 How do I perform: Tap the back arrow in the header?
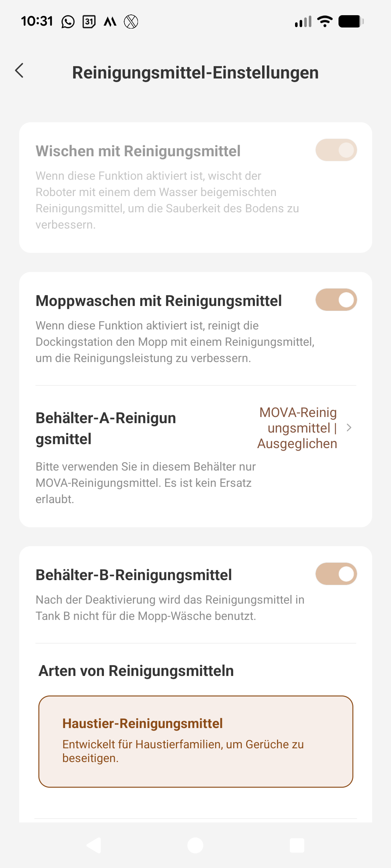[20, 71]
